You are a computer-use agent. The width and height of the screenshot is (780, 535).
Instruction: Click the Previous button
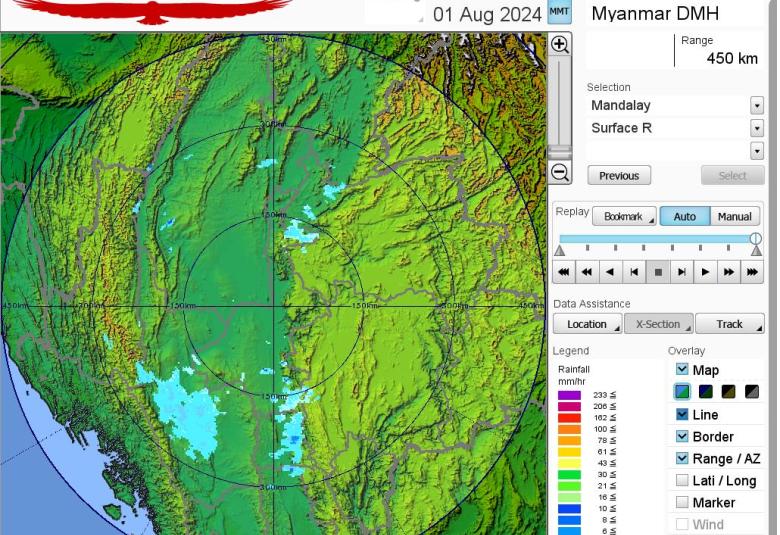pyautogui.click(x=619, y=176)
